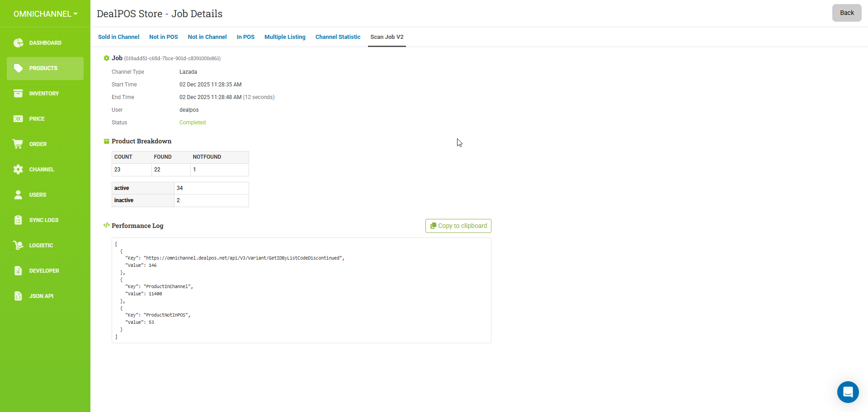Image resolution: width=868 pixels, height=412 pixels.
Task: Open Inventory from the sidebar
Action: [x=45, y=94]
